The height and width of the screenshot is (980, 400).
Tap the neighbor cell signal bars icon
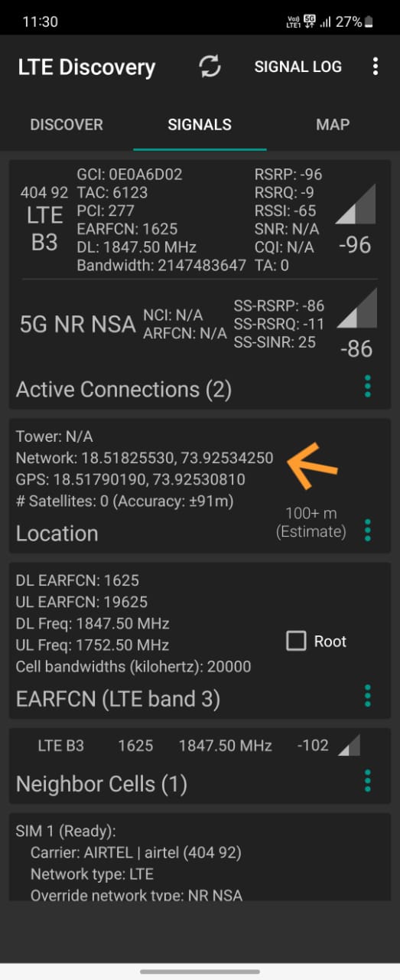[349, 745]
